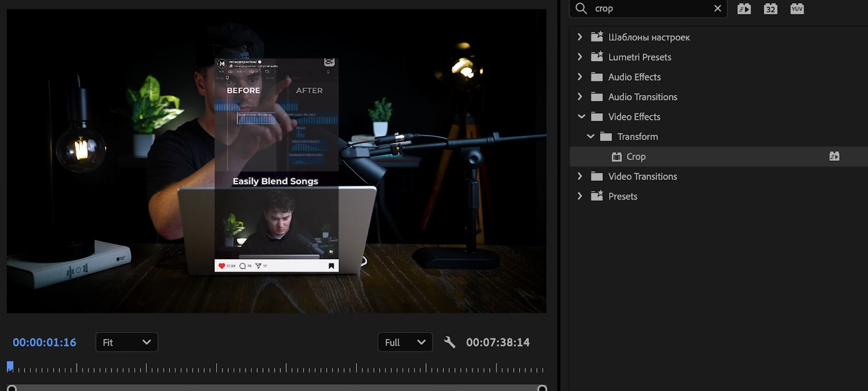This screenshot has height=391, width=868.
Task: Open monitor settings wrench icon
Action: (449, 342)
